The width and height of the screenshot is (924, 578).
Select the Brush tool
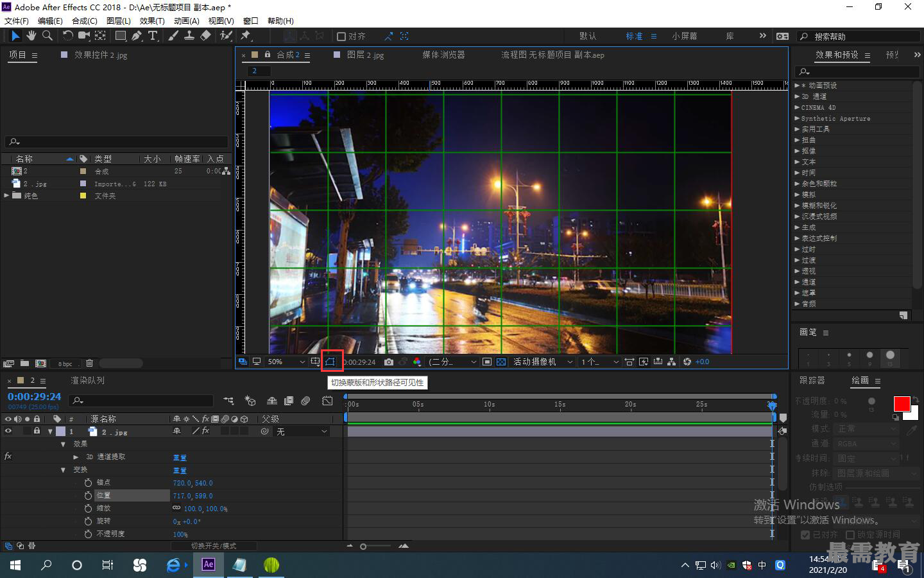pyautogui.click(x=173, y=36)
